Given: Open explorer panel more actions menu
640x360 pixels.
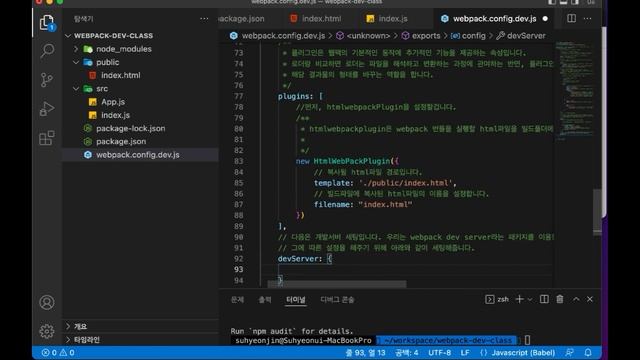Looking at the screenshot, I should [x=204, y=19].
